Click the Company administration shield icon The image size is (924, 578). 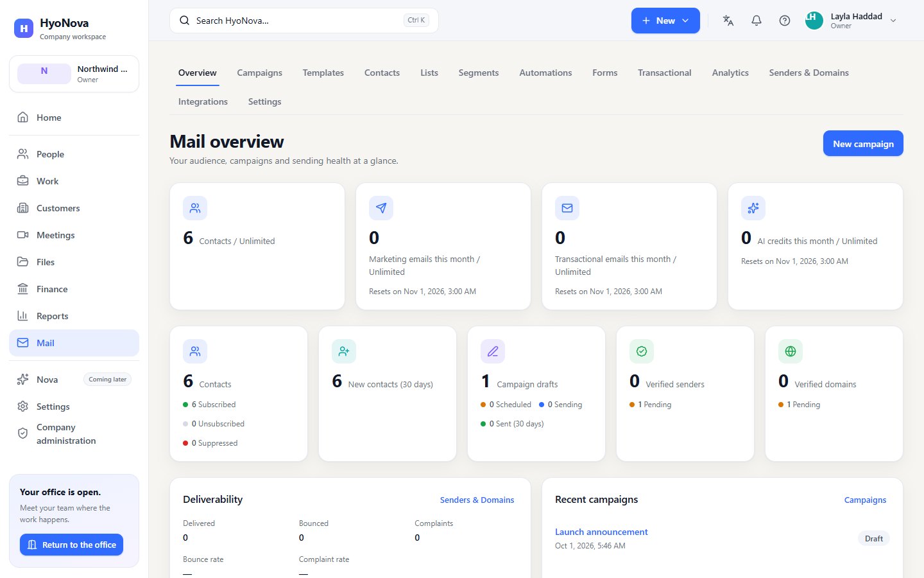point(22,433)
